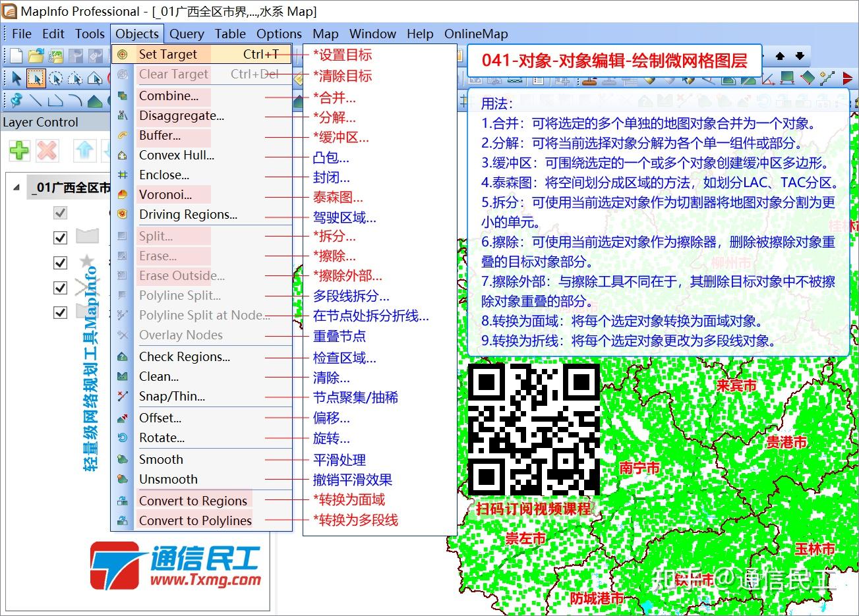Image resolution: width=859 pixels, height=616 pixels.
Task: Open the Table menu
Action: 230,34
